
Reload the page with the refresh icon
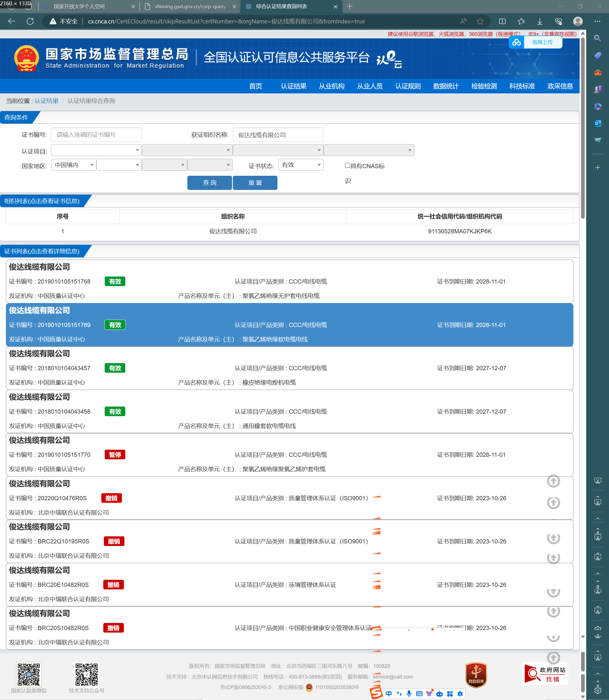(30, 21)
